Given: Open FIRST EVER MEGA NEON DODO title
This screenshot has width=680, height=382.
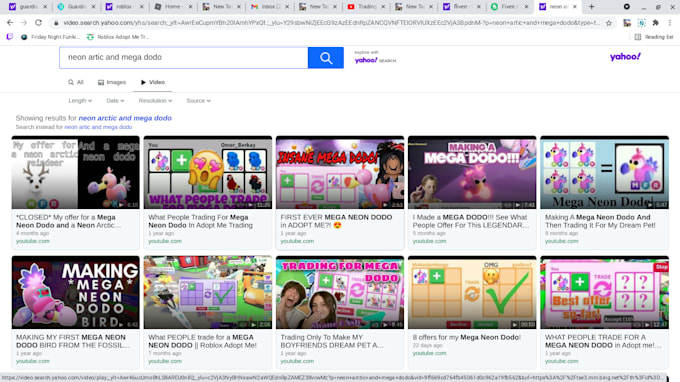Looking at the screenshot, I should click(x=336, y=221).
